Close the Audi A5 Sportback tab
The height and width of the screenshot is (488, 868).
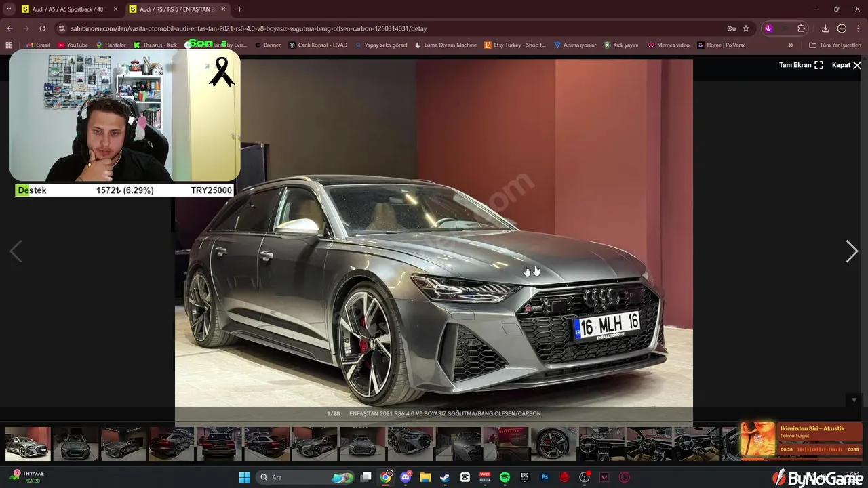click(115, 9)
